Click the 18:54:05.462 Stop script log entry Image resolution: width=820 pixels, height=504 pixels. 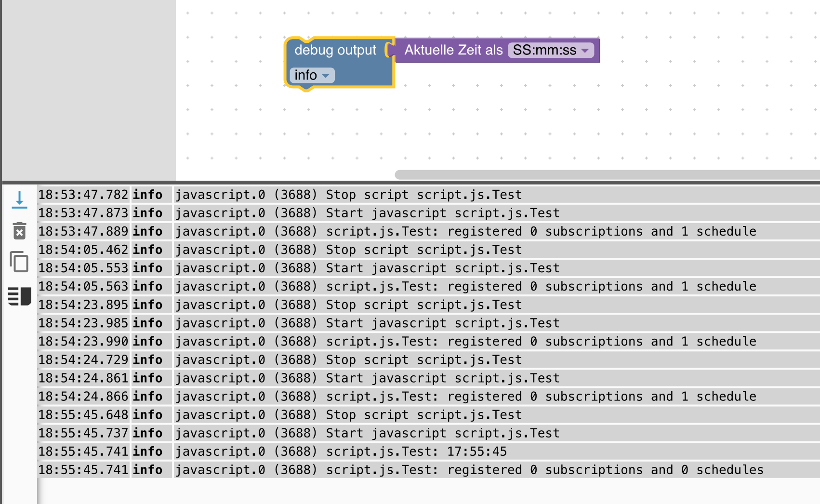click(x=429, y=250)
